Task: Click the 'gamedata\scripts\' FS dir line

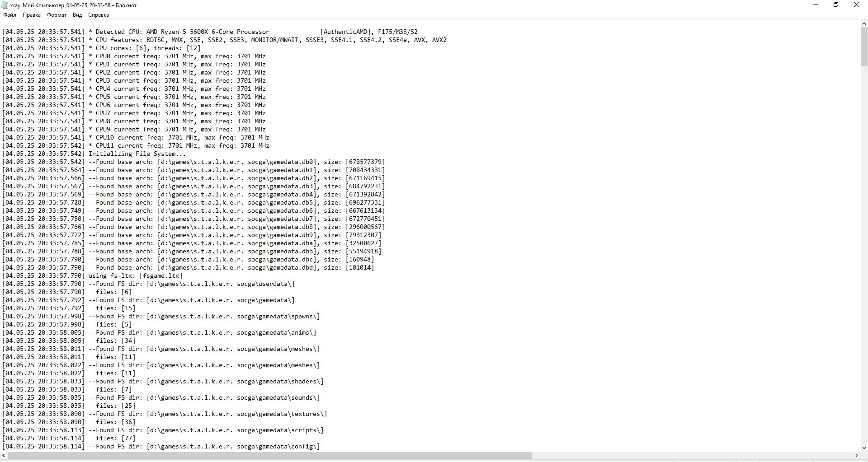Action: [163, 430]
